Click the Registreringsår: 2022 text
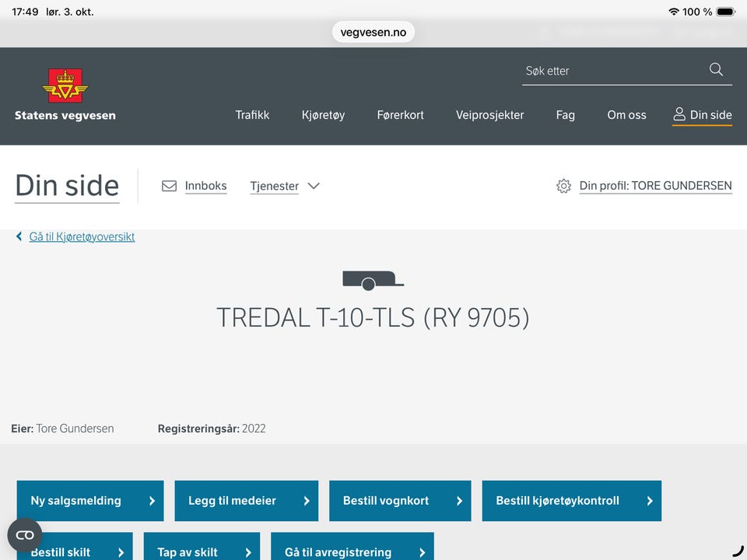This screenshot has width=747, height=560. point(212,429)
